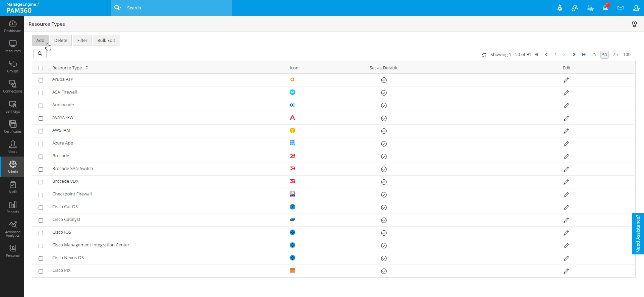The image size is (644, 297).
Task: Tick the checkbox for ASA Firewall
Action: [x=41, y=93]
